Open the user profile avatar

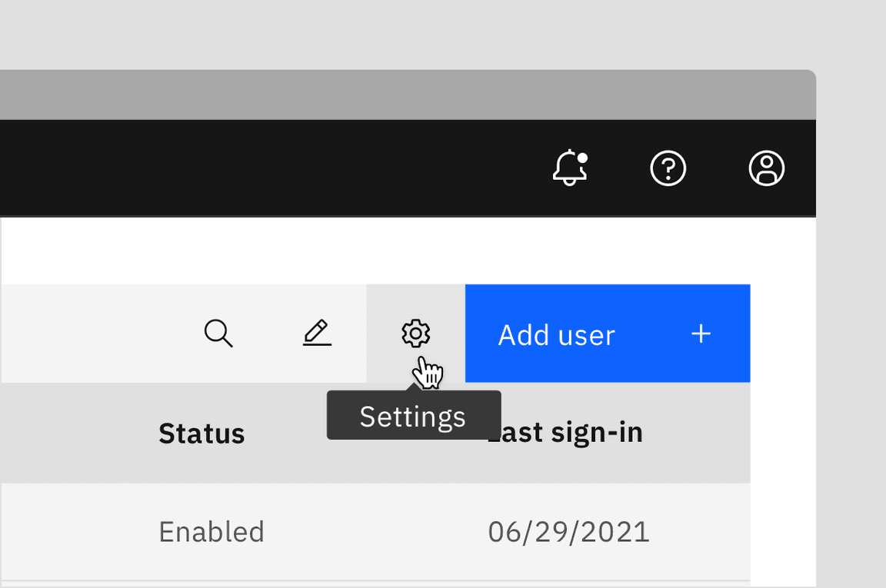(766, 168)
